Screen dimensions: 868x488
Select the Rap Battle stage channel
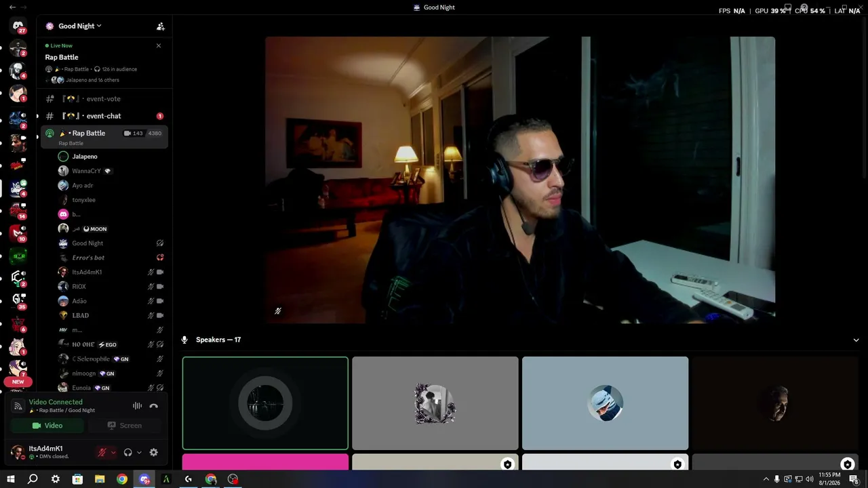104,136
